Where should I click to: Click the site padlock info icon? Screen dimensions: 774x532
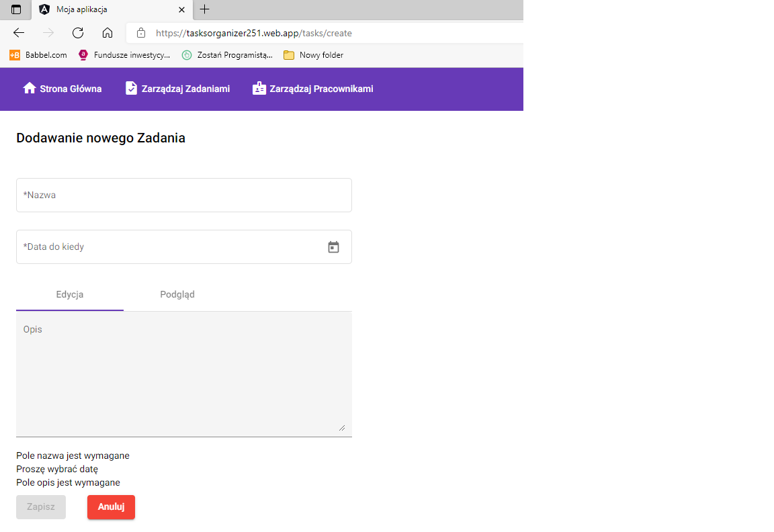pyautogui.click(x=141, y=33)
